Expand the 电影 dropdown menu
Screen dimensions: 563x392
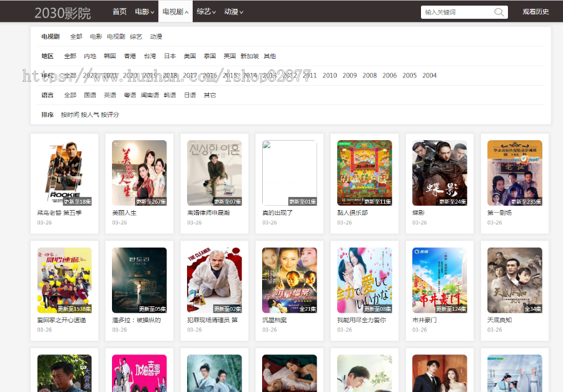click(x=145, y=11)
